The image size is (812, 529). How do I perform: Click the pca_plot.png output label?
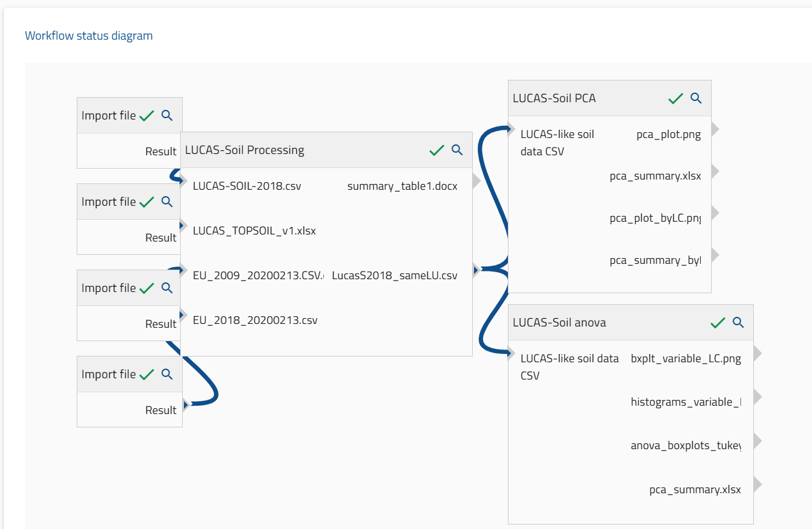(669, 135)
